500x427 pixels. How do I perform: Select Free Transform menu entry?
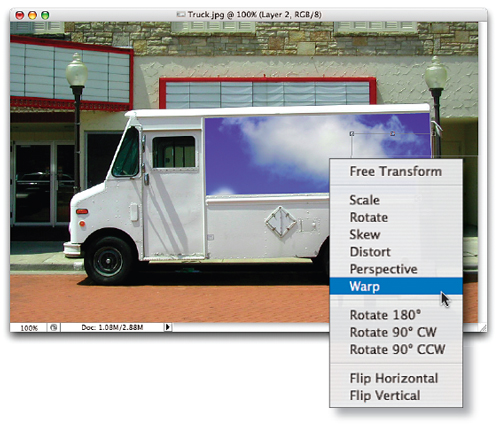pos(396,171)
